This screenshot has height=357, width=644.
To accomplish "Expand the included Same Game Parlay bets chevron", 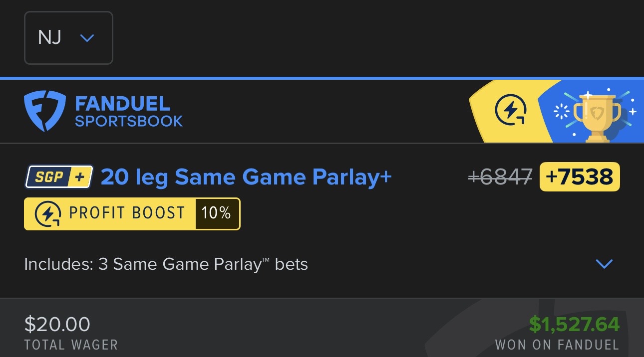I will pyautogui.click(x=604, y=264).
